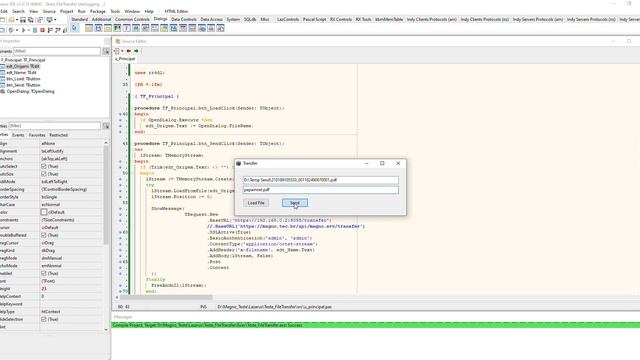Screen dimensions: 640x360
Task: Click the Load File button in Transfer
Action: coord(256,203)
